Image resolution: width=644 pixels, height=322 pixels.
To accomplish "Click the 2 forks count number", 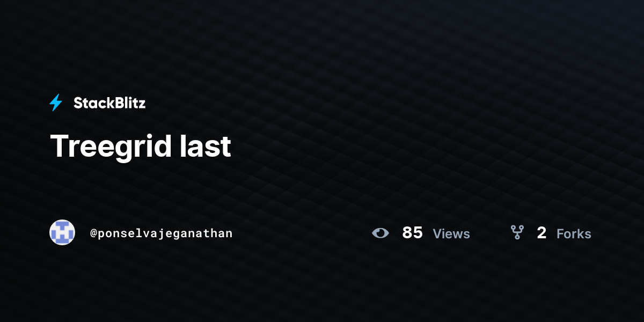I will tap(541, 233).
